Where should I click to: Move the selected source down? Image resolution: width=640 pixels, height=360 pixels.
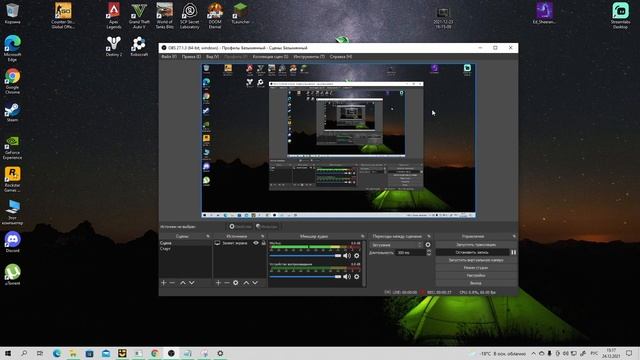[255, 282]
